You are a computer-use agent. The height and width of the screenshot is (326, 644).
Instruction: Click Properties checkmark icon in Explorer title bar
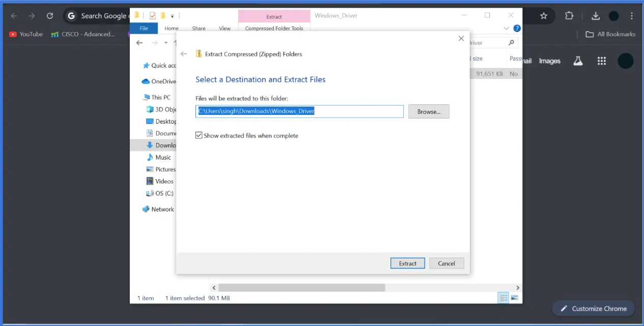152,16
